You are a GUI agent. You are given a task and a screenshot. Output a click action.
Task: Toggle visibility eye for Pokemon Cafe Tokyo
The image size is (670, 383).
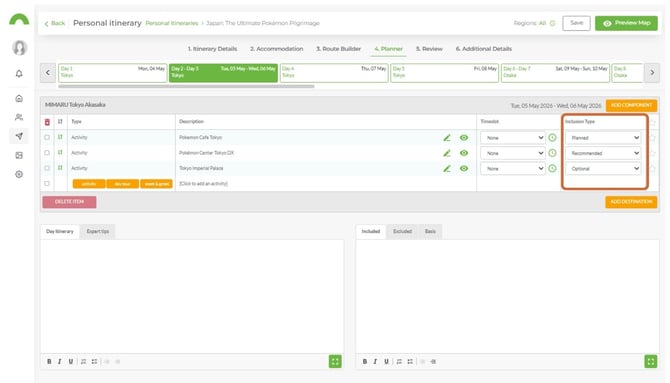coord(464,138)
